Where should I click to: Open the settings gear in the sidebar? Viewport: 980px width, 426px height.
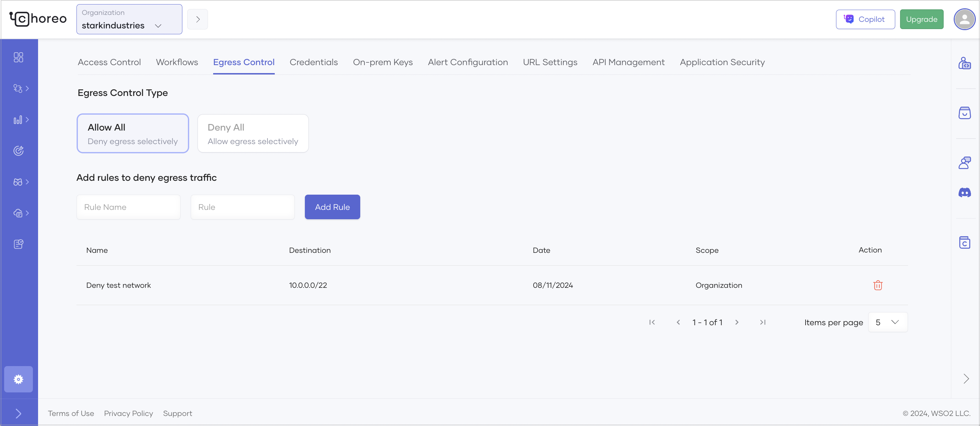[x=18, y=379]
